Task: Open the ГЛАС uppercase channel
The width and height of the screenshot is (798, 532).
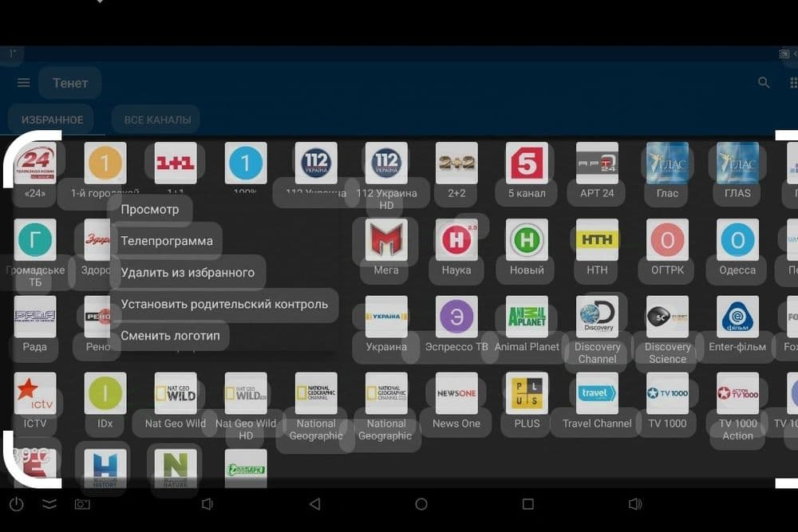Action: 737,163
